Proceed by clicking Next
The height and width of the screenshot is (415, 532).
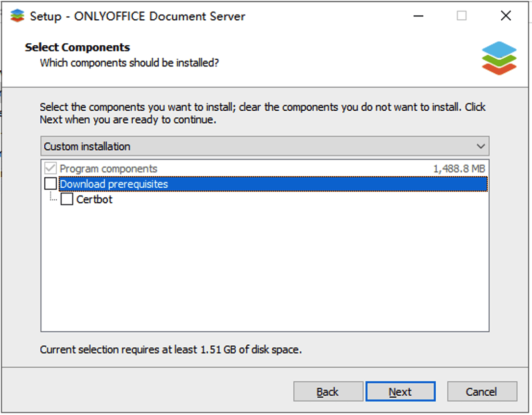click(400, 392)
